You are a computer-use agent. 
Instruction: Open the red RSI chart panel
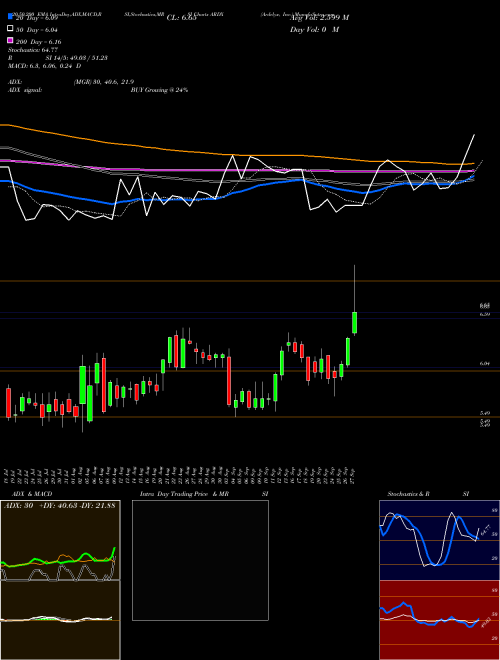tap(439, 620)
